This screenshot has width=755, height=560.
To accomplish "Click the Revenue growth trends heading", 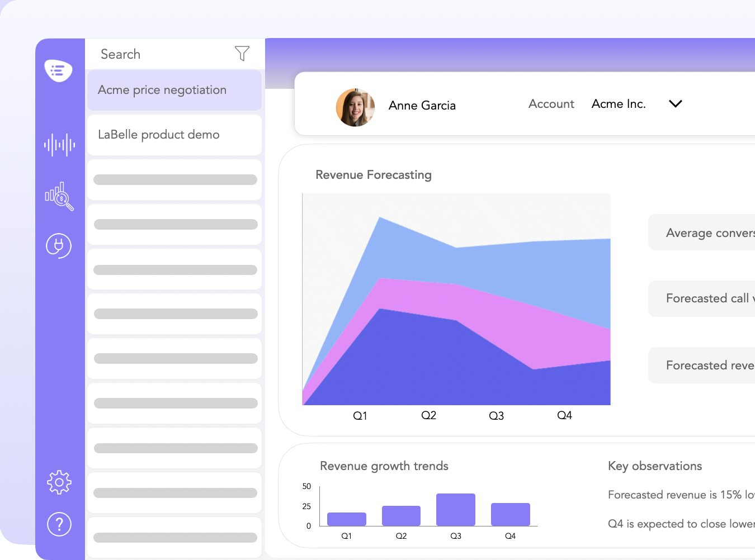I will (x=384, y=466).
